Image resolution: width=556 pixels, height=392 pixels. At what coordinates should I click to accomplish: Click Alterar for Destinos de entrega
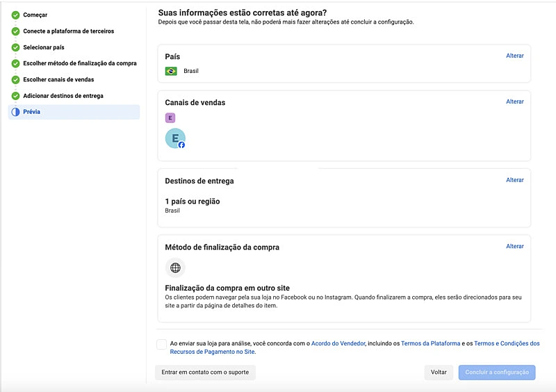(514, 180)
